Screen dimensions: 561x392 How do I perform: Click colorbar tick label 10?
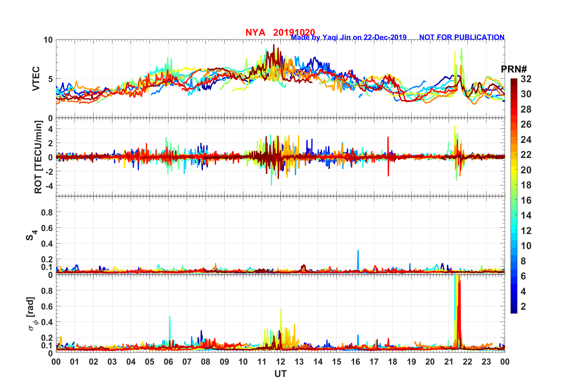[526, 246]
